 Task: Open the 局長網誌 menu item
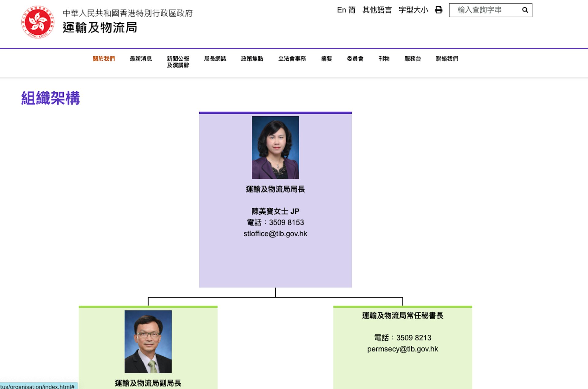coord(215,59)
